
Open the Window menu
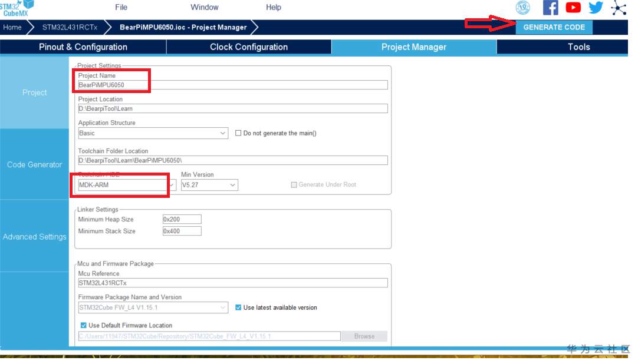204,7
